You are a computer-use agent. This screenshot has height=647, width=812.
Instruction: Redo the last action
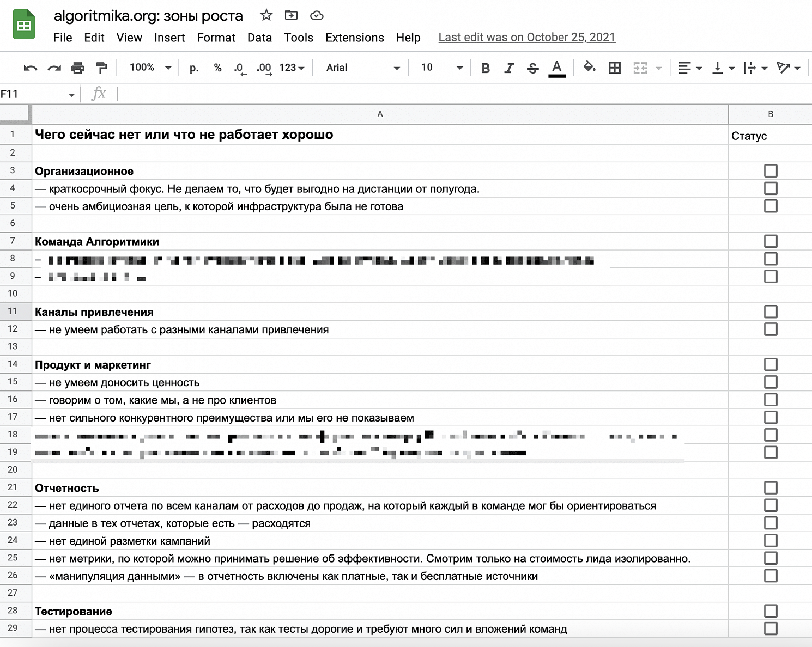coord(54,68)
